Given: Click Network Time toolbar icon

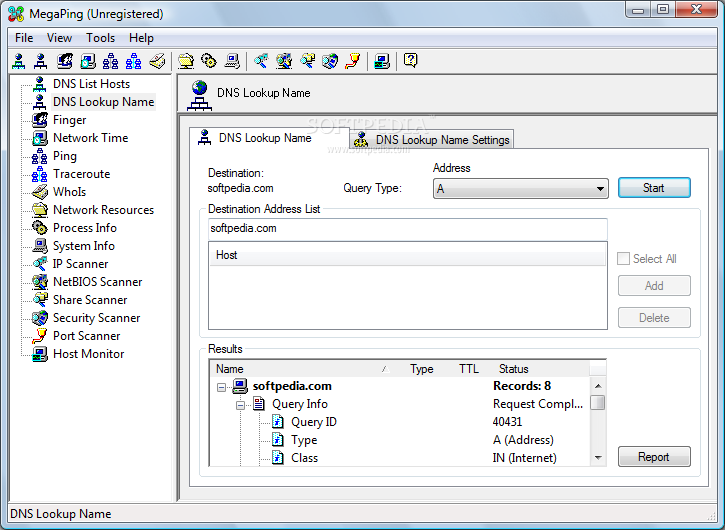Looking at the screenshot, I should point(88,61).
